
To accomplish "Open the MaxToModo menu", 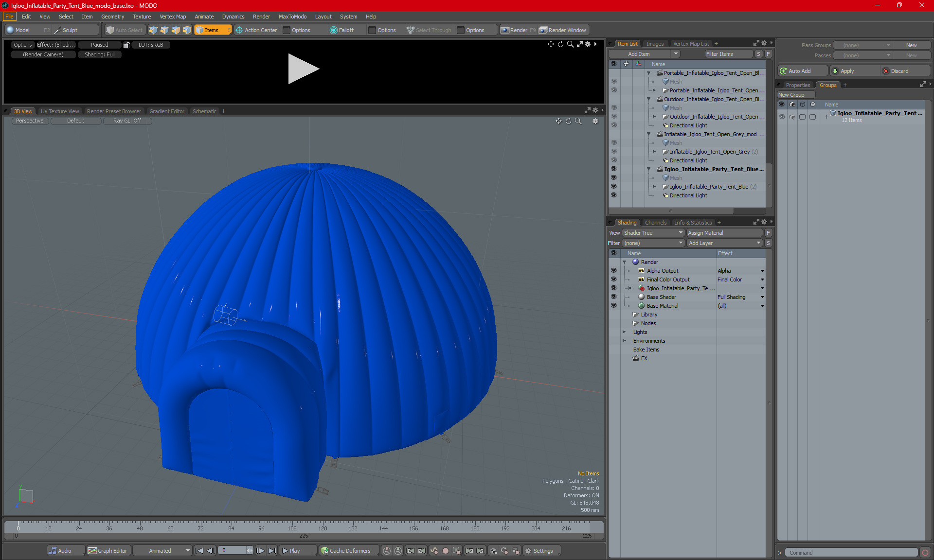I will [x=292, y=17].
